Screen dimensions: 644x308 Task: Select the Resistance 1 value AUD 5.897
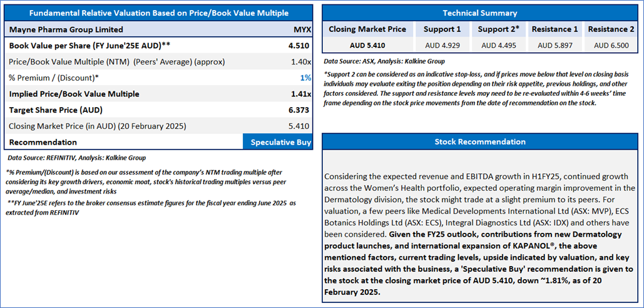pyautogui.click(x=555, y=45)
